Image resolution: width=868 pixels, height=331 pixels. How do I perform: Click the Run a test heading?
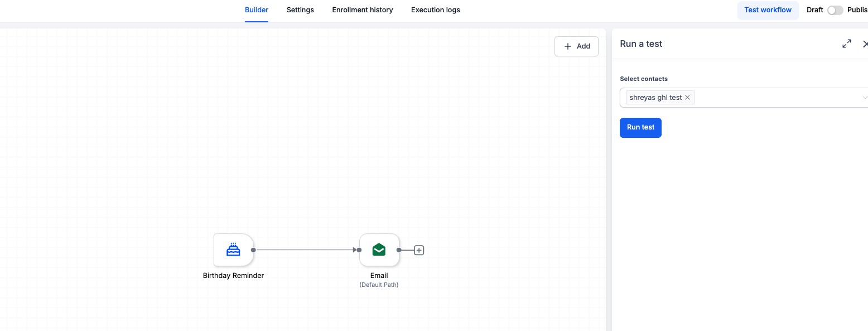coord(641,44)
